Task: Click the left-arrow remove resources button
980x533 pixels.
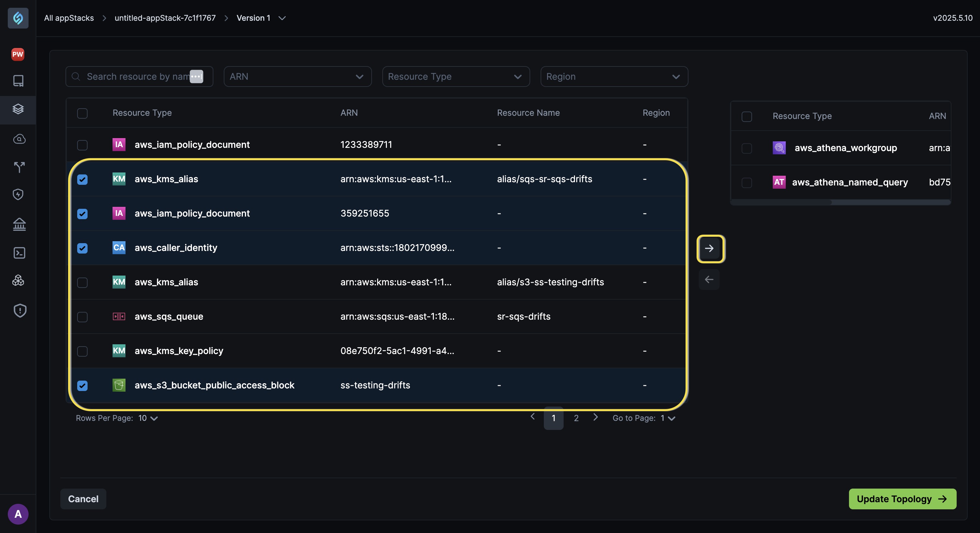Action: click(709, 279)
